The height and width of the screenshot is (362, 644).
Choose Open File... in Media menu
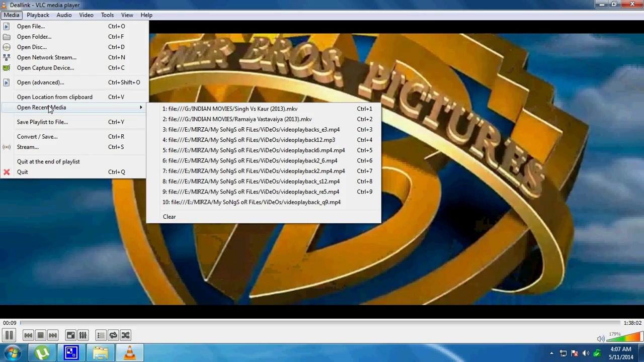coord(73,26)
